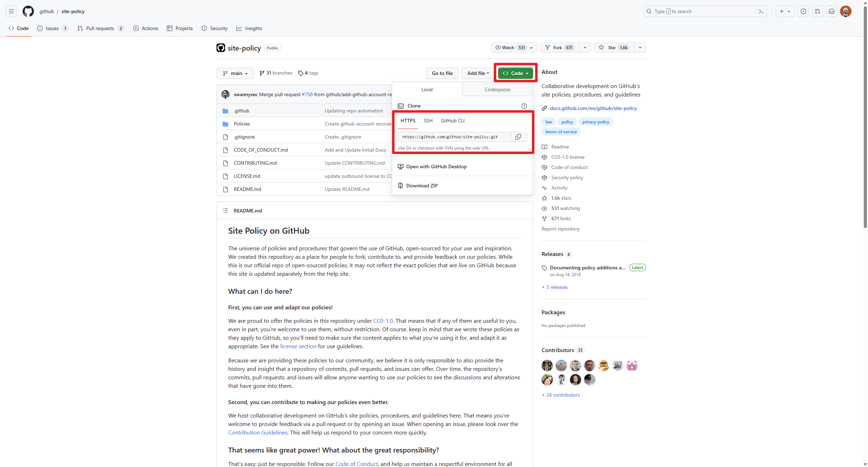The width and height of the screenshot is (868, 467).
Task: Go to GitHub home via the Octocat logo
Action: (x=28, y=11)
